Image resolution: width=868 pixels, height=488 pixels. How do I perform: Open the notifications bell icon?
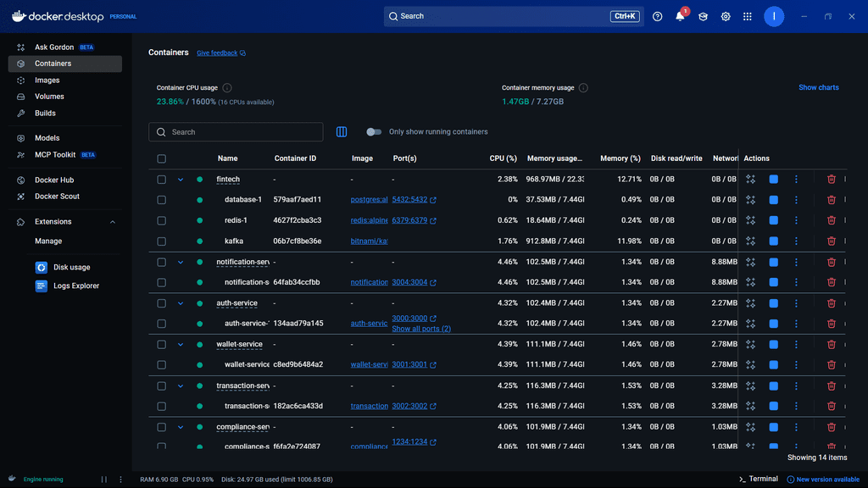point(680,17)
